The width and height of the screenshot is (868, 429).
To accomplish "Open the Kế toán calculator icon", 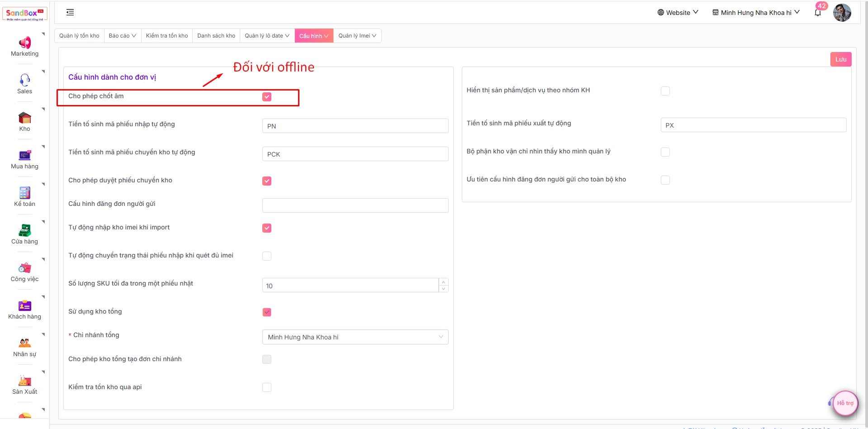I will pos(24,193).
